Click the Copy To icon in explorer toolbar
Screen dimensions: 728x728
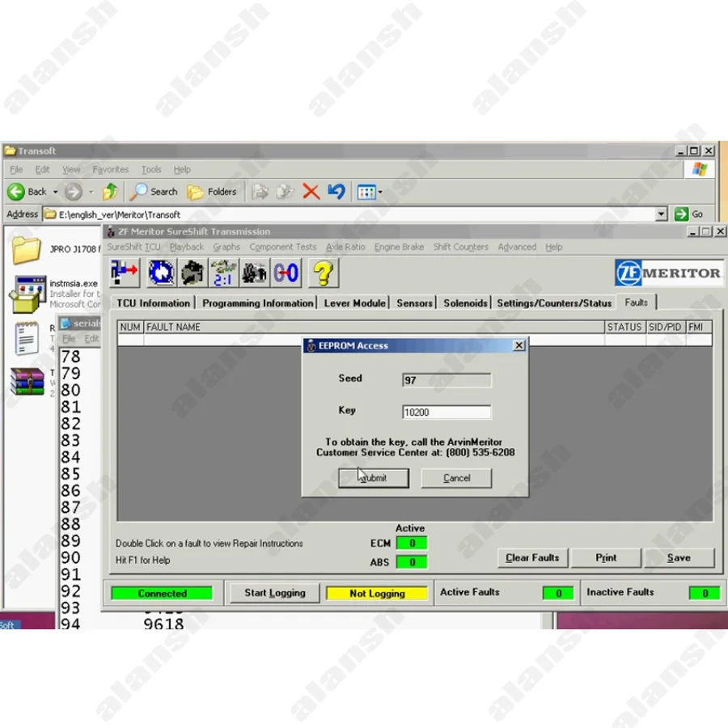tap(285, 191)
